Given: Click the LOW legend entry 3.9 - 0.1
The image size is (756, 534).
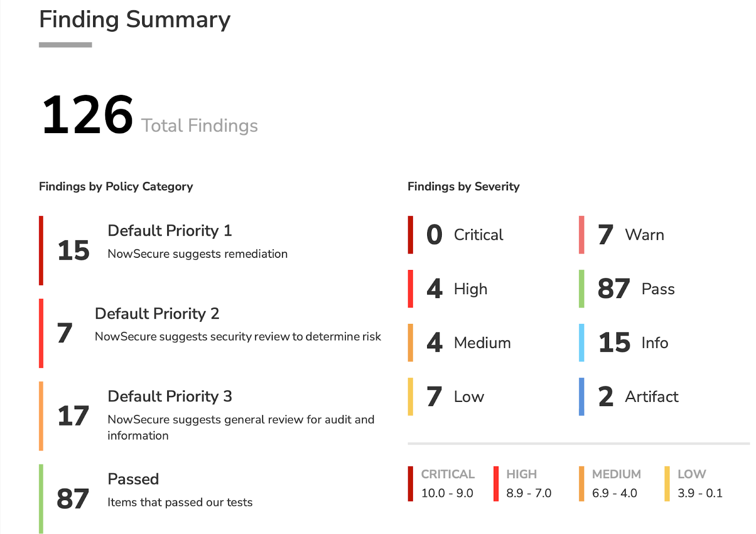Looking at the screenshot, I should 700,493.
